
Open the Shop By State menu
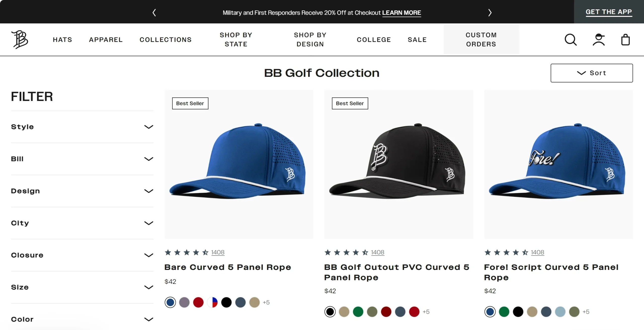coord(236,40)
